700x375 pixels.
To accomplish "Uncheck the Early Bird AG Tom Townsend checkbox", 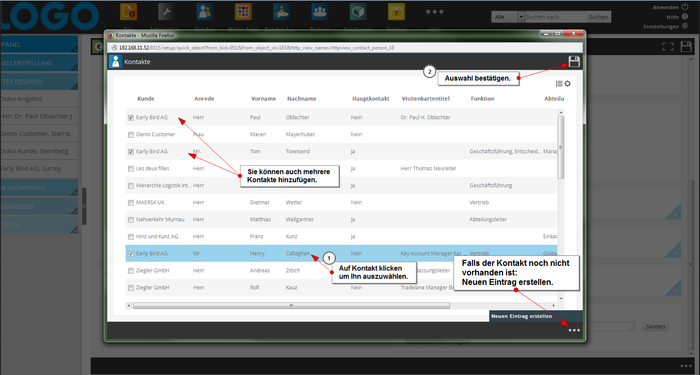I will coord(131,152).
